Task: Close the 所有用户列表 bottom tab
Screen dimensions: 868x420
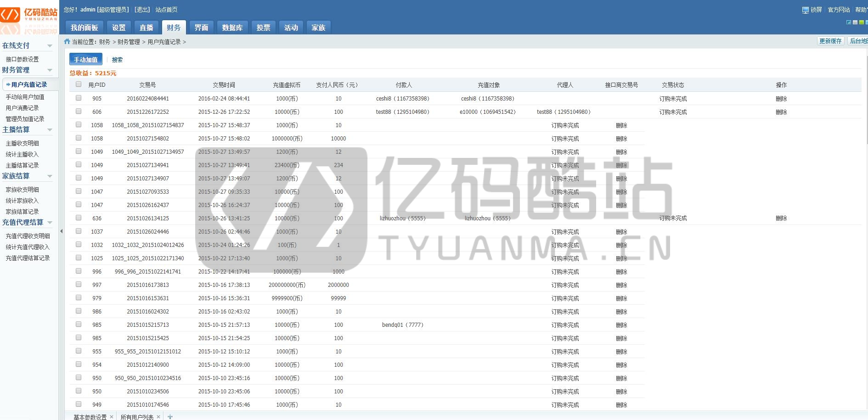Action: (x=158, y=417)
